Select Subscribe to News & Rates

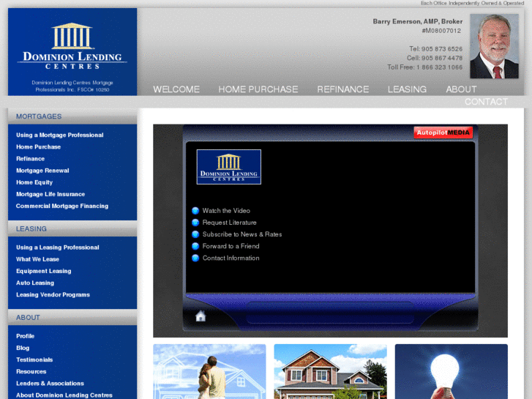coord(242,234)
